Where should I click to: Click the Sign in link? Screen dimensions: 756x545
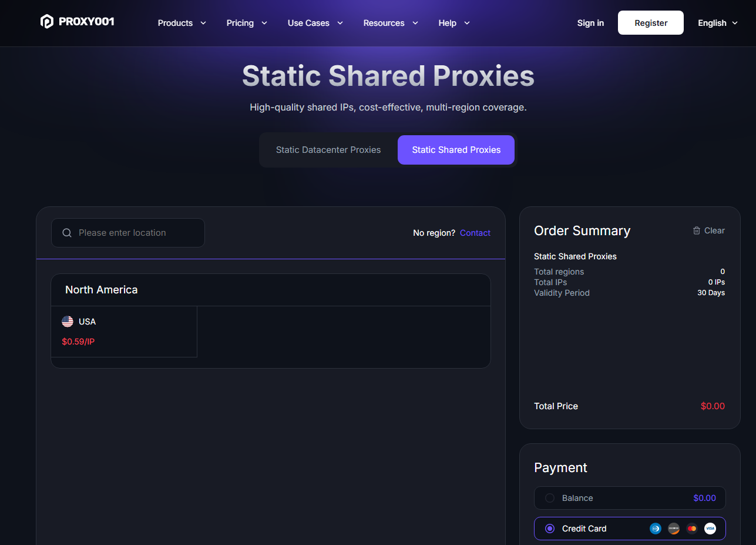(590, 23)
